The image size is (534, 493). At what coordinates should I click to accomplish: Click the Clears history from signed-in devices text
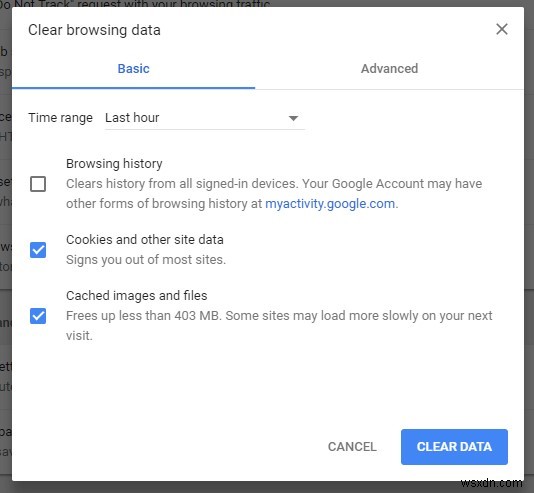(x=274, y=194)
